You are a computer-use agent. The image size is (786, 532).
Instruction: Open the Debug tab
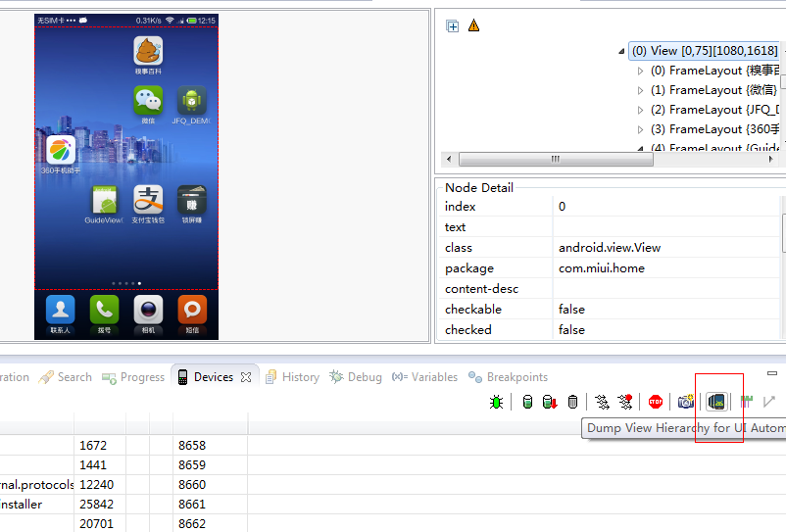(356, 377)
